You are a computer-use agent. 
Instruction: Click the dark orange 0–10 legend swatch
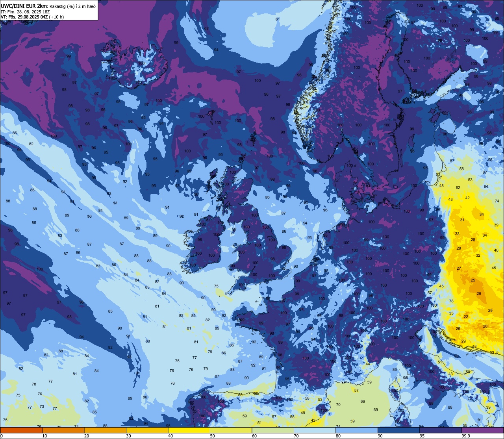[21, 430]
